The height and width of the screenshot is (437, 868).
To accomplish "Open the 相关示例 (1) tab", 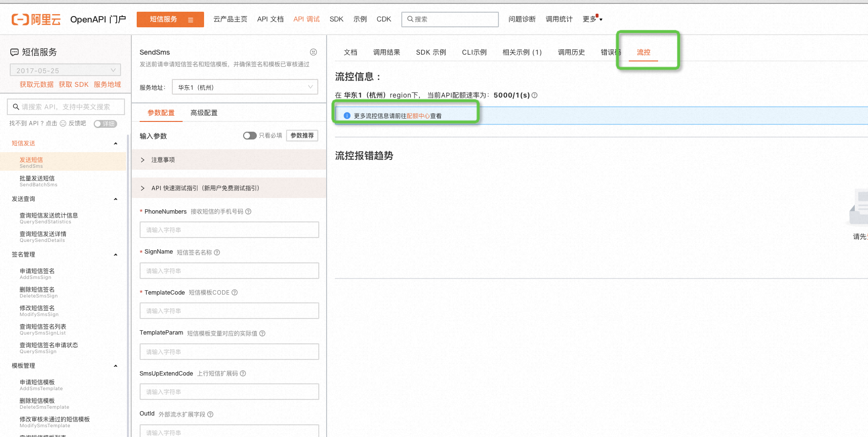I will click(522, 52).
